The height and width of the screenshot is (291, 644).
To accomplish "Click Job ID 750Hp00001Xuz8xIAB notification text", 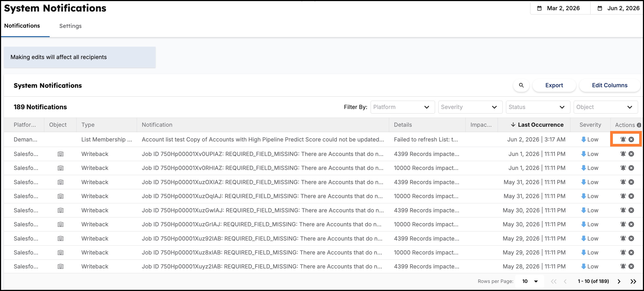I will pyautogui.click(x=262, y=253).
